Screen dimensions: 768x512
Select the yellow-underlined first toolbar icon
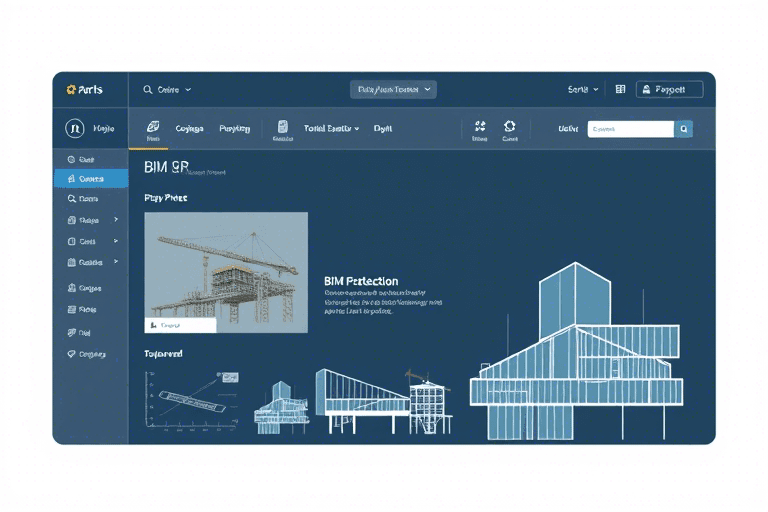point(153,129)
